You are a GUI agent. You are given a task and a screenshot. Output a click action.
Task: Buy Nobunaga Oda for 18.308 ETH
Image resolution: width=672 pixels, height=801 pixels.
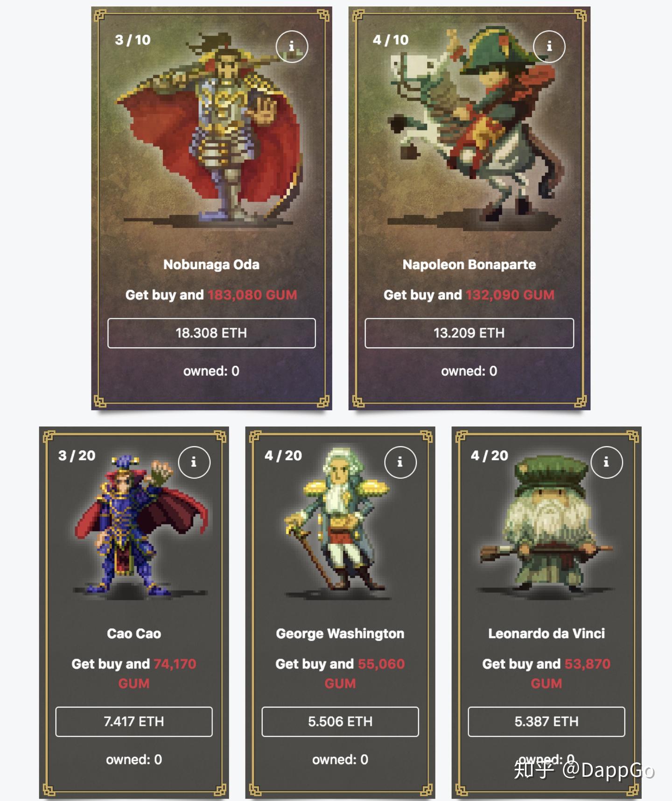(211, 333)
